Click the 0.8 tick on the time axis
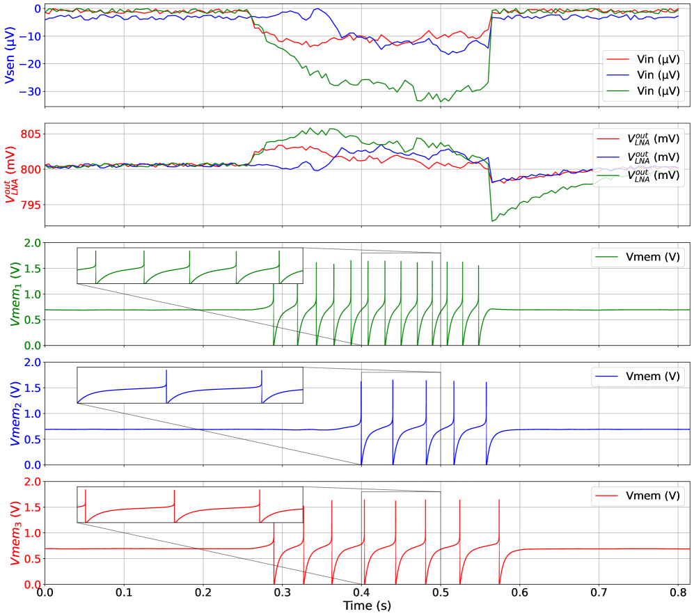 (678, 592)
